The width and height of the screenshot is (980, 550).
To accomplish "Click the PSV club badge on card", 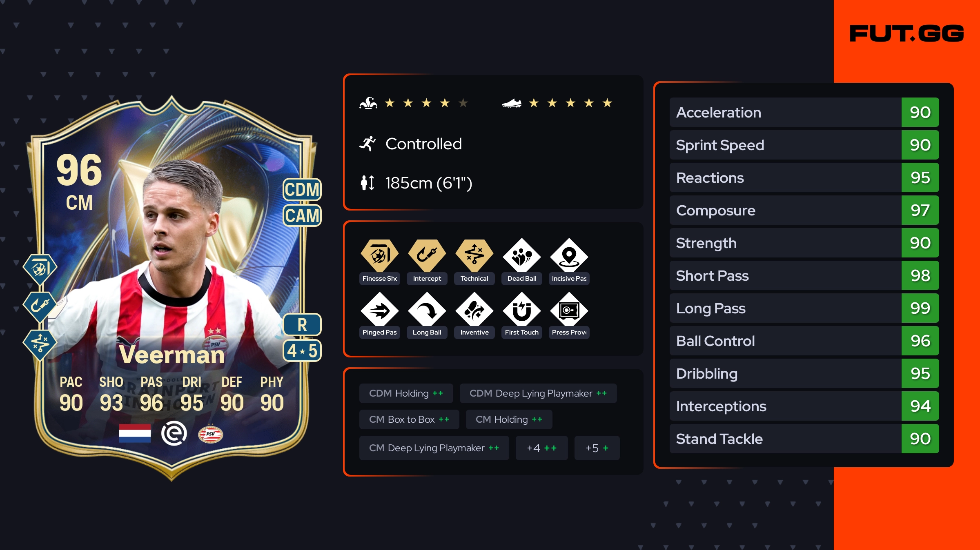I will click(x=210, y=434).
